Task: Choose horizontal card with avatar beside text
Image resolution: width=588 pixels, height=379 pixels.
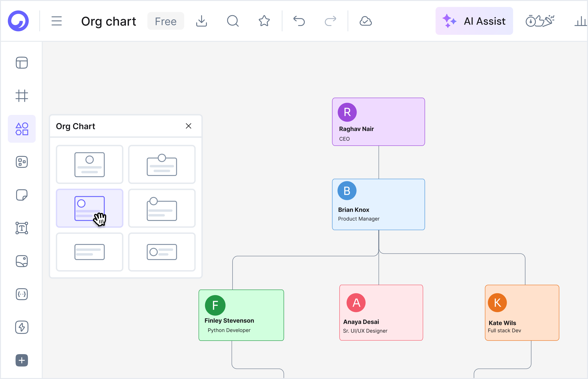Action: pyautogui.click(x=162, y=252)
